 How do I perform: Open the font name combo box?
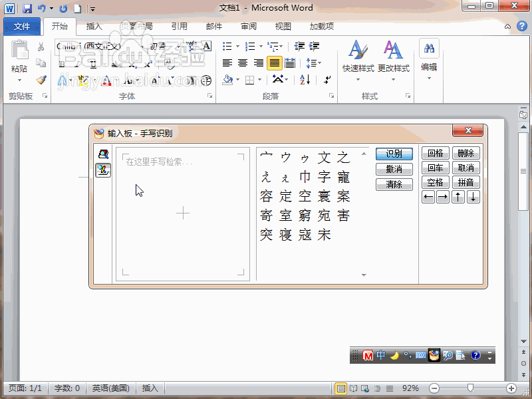pyautogui.click(x=100, y=46)
